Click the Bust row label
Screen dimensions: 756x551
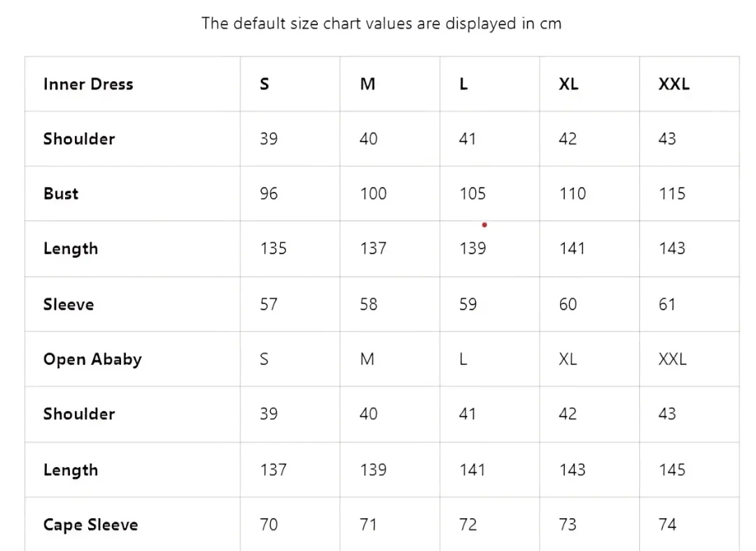pos(61,193)
